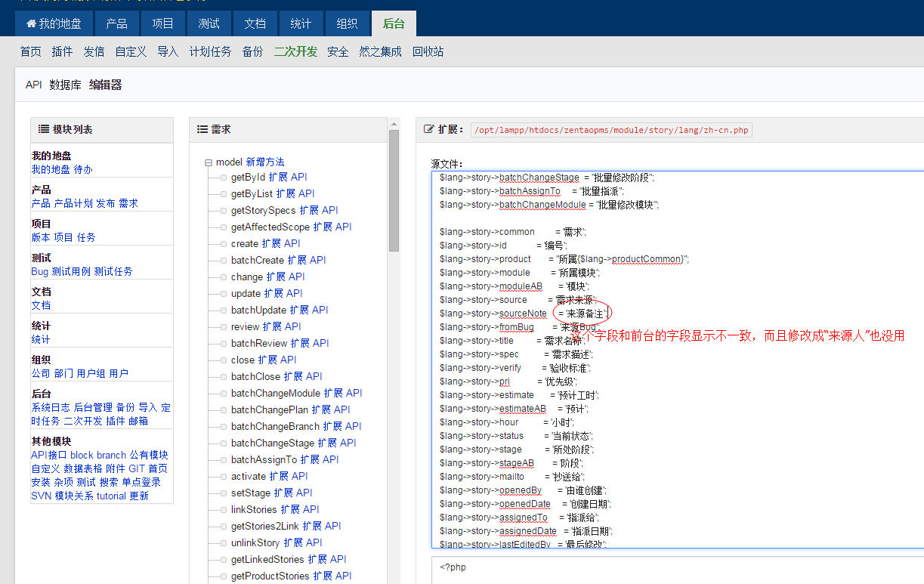Click the list icon beside 模块列表
The height and width of the screenshot is (584, 924).
click(x=44, y=129)
